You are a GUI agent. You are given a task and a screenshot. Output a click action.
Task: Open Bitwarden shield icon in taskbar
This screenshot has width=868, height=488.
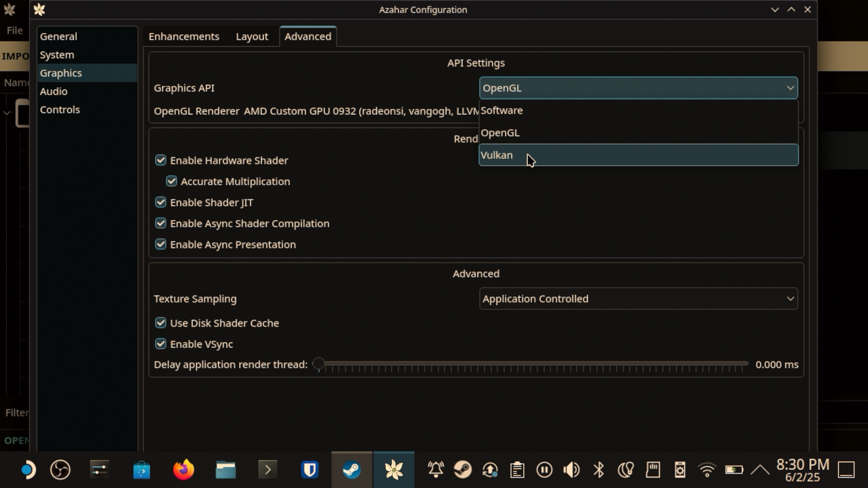[310, 470]
